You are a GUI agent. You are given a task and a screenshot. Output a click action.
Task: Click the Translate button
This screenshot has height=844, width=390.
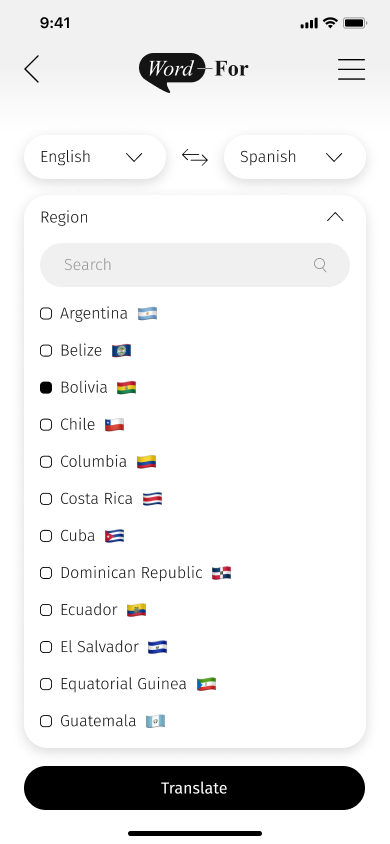click(x=195, y=788)
